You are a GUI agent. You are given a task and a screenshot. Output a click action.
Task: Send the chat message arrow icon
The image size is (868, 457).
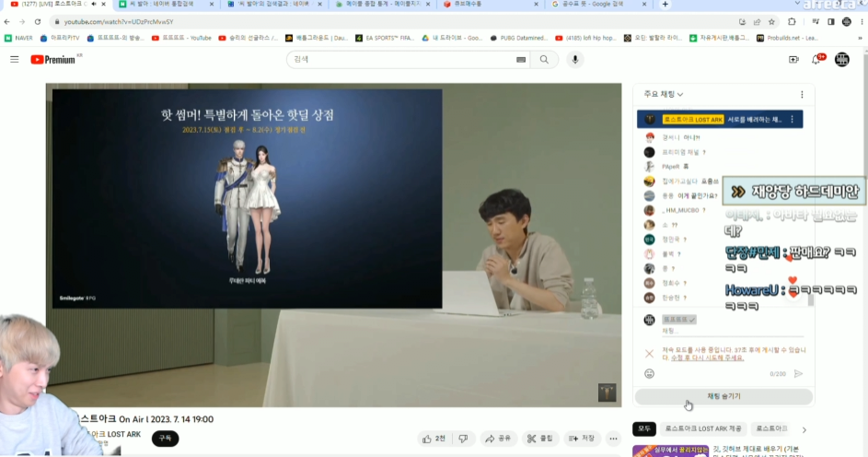(x=798, y=374)
